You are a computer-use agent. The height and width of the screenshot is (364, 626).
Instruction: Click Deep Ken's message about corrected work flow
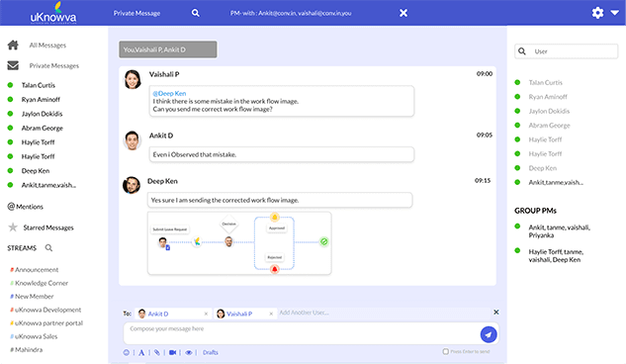[280, 200]
